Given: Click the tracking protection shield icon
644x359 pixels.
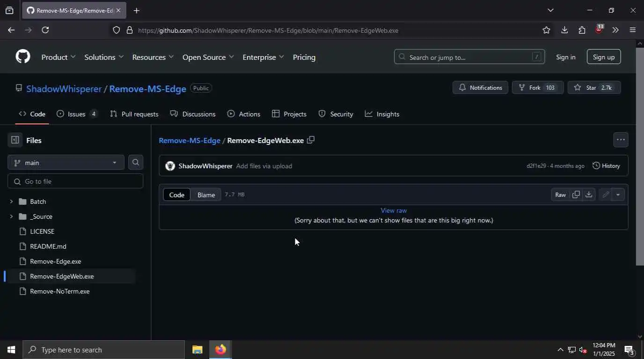Looking at the screenshot, I should pos(117,30).
